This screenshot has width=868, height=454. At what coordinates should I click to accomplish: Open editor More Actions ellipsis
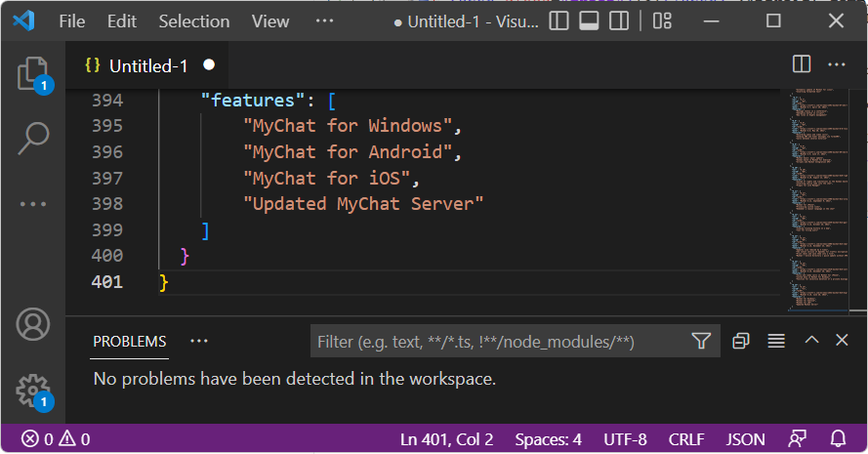[x=837, y=64]
